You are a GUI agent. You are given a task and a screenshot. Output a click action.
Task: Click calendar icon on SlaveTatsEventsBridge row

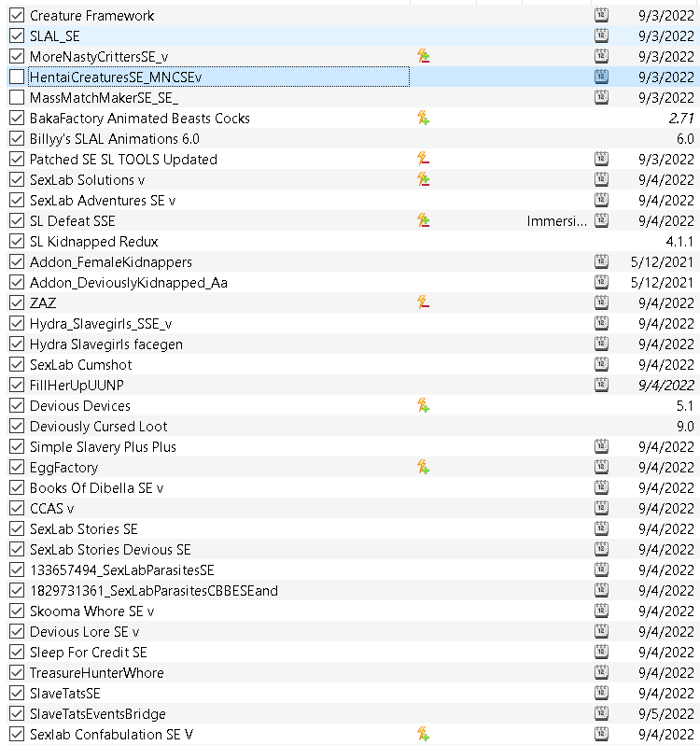(x=601, y=713)
